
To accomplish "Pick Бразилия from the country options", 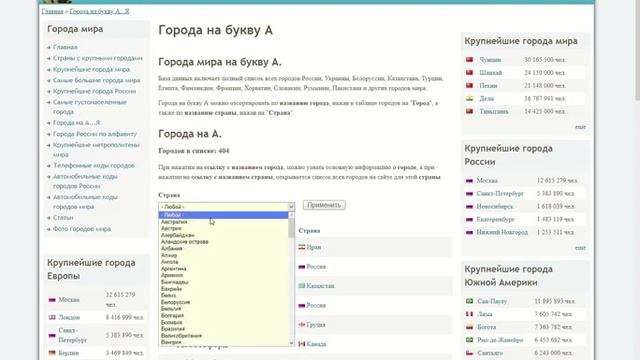I will [x=173, y=329].
